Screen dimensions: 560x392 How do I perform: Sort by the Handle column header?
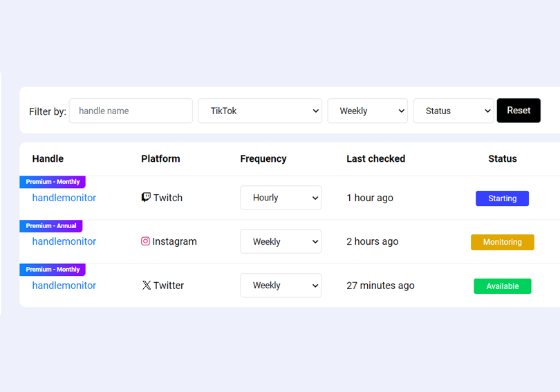[x=48, y=158]
